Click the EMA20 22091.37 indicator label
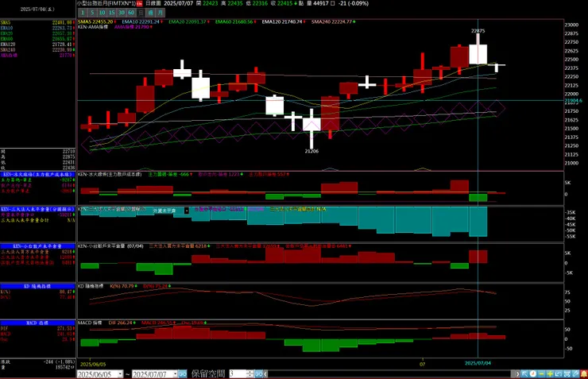The height and width of the screenshot is (379, 588). pos(189,21)
